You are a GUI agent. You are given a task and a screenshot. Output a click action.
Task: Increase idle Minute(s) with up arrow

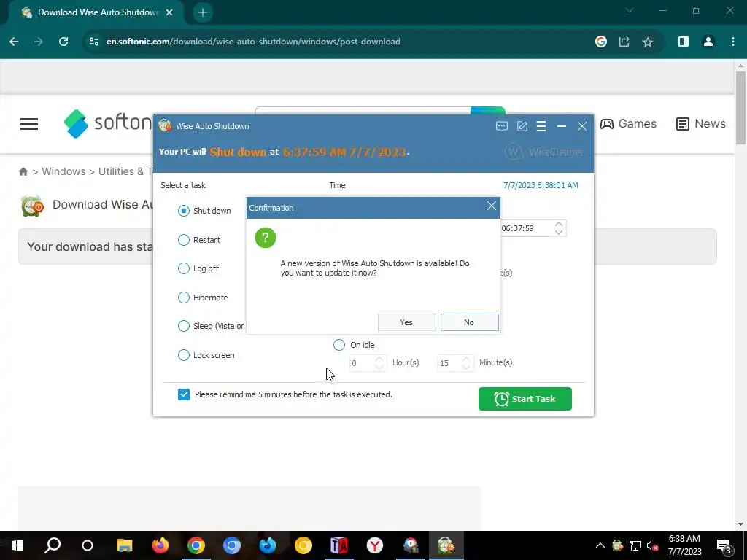click(466, 359)
